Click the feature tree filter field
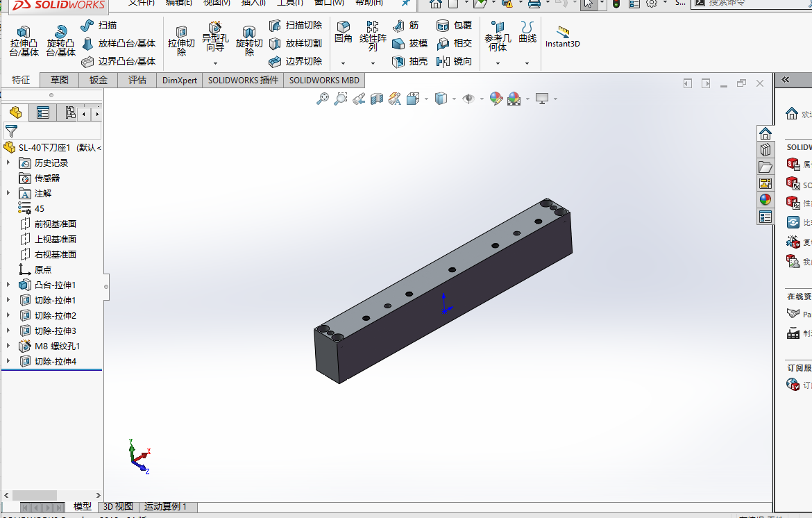Screen dimensions: 812x518 click(x=52, y=131)
